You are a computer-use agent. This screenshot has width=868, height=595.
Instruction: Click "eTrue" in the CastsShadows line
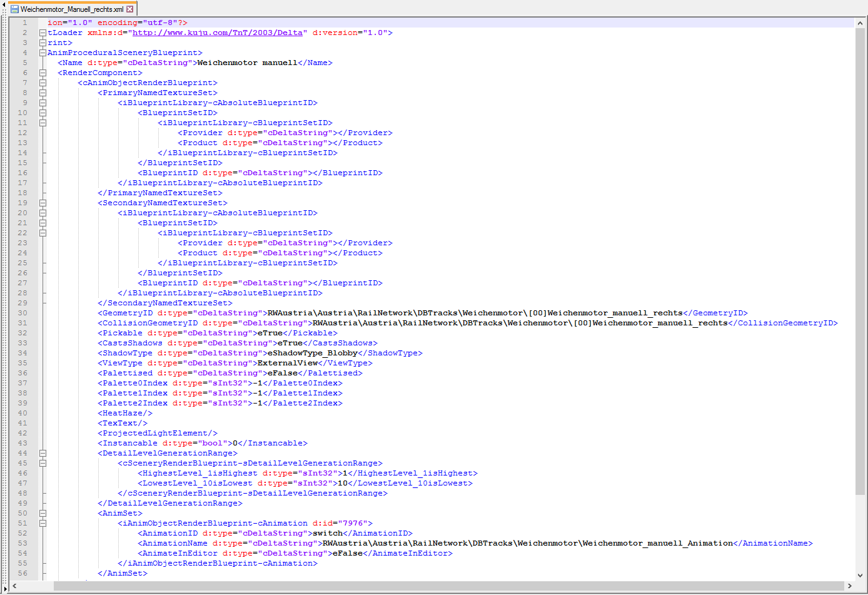(290, 343)
